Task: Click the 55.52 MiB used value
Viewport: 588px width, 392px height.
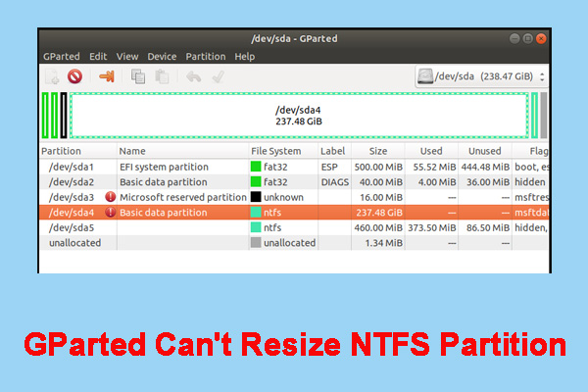Action: pos(434,167)
